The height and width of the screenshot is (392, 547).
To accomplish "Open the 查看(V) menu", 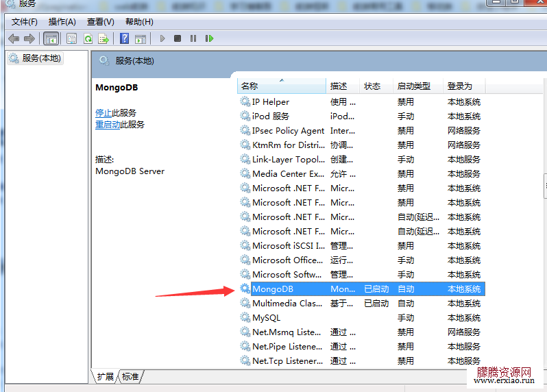I will coord(101,22).
